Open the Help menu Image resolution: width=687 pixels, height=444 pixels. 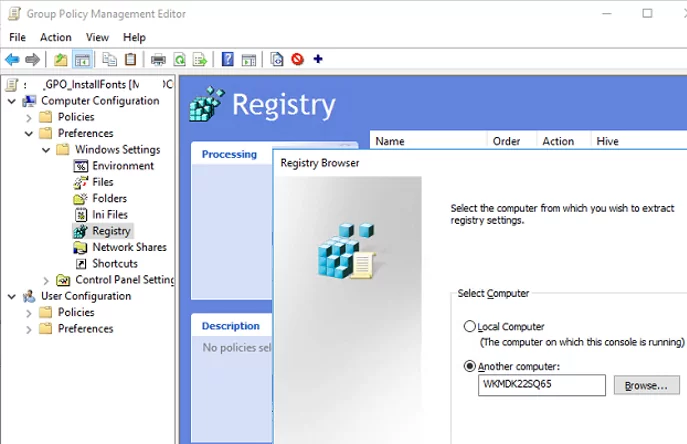click(x=134, y=37)
